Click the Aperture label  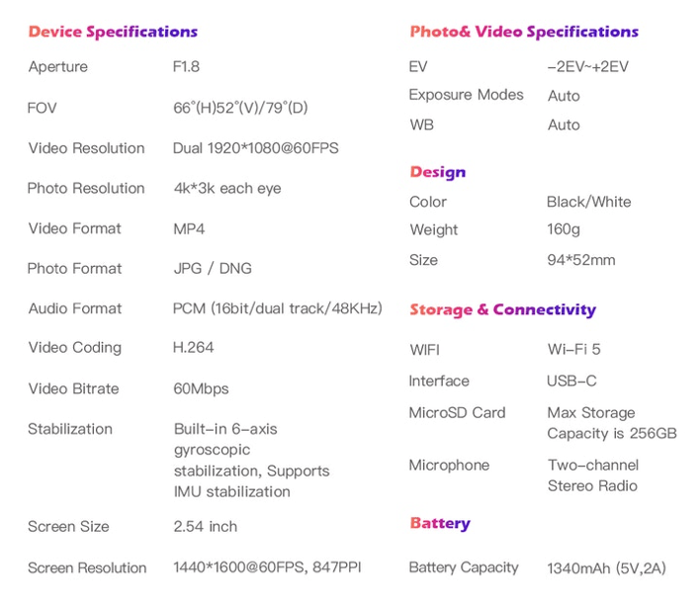pyautogui.click(x=58, y=67)
